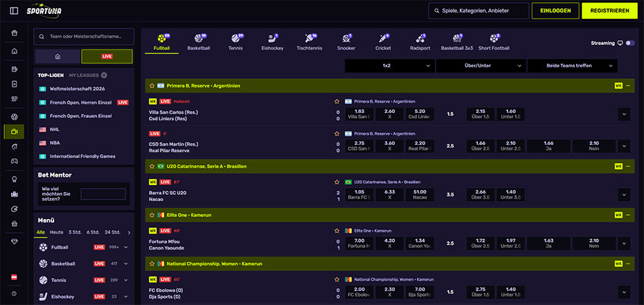Open NHL in top leagues
Screen dimensions: 644x305
click(x=55, y=130)
